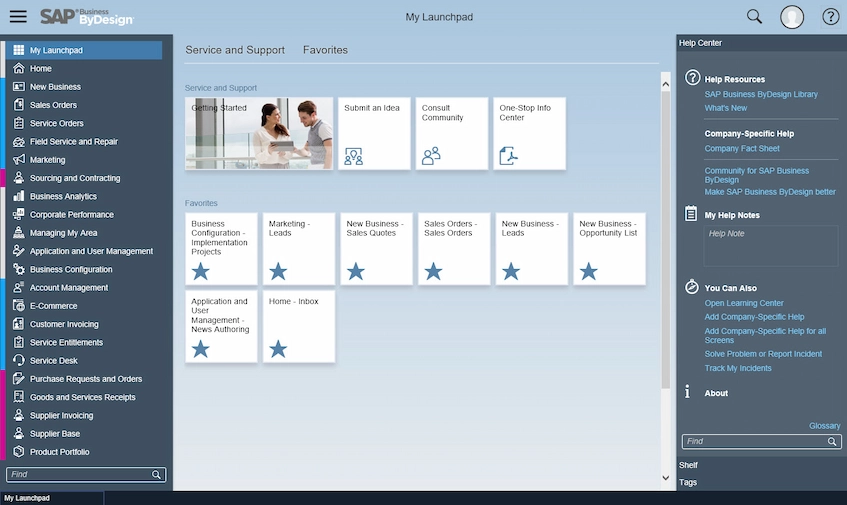Open the Company Fact Sheet link
847x505 pixels.
[x=742, y=149]
